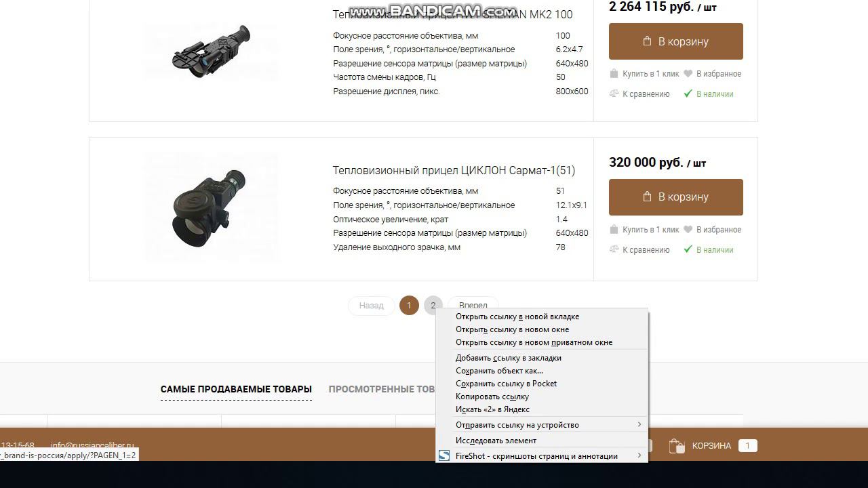Expand Отправить ссылку на устройство submenu arrow

639,425
